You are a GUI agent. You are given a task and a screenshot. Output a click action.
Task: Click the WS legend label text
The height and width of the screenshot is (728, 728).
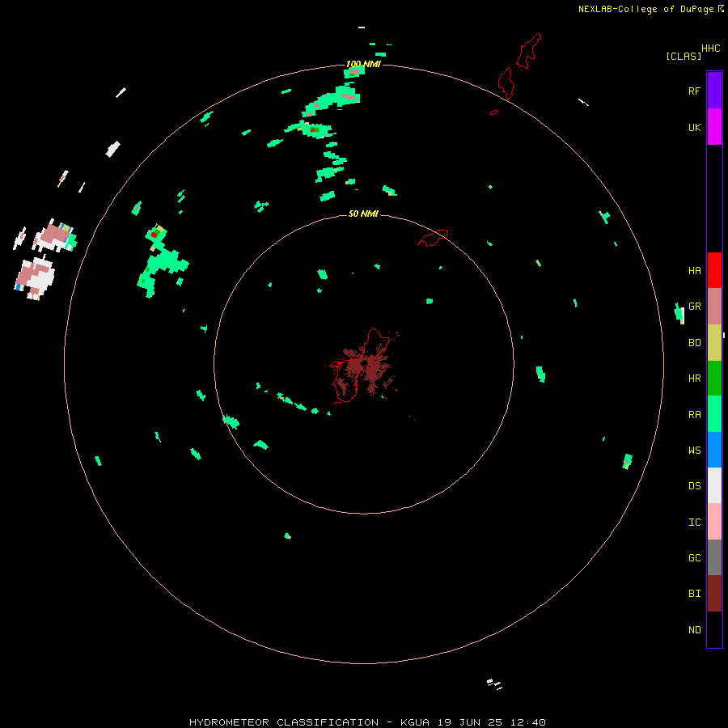click(695, 450)
